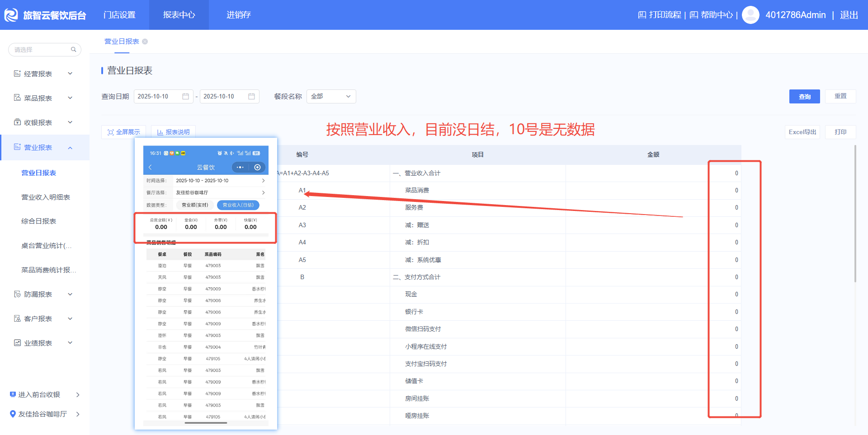Click the arrow next to 进入前台收银
The height and width of the screenshot is (435, 868).
point(78,395)
